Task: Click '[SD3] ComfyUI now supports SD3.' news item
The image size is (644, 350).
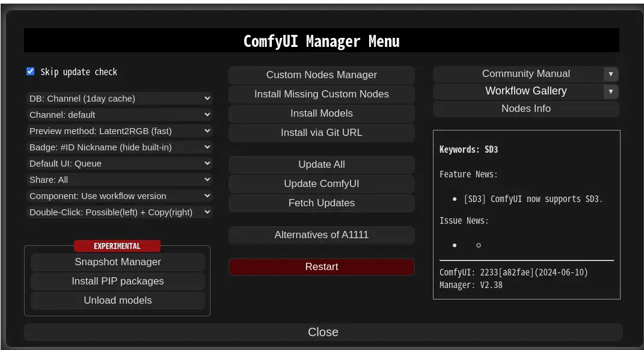Action: (533, 199)
